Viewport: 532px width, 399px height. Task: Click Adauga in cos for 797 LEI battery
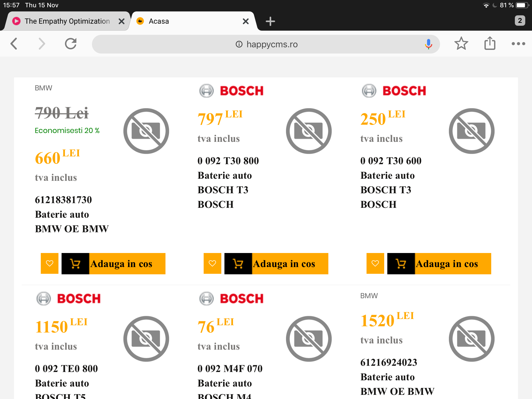(x=276, y=263)
